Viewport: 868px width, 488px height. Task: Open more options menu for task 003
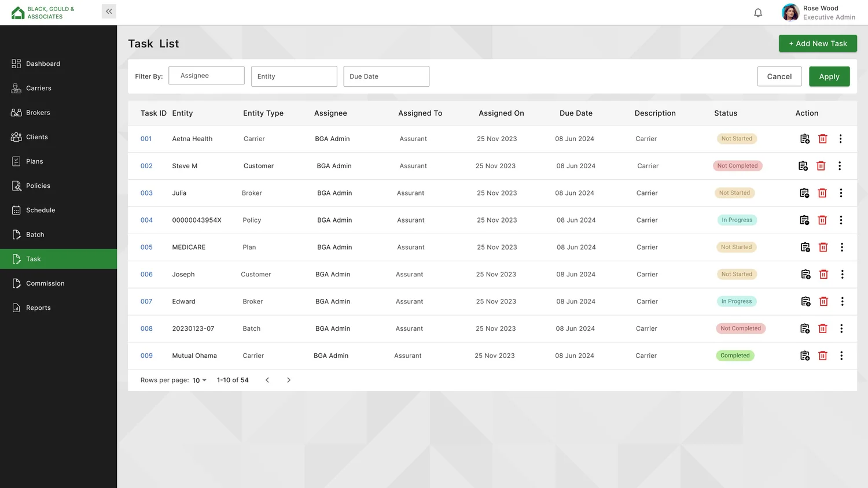841,193
